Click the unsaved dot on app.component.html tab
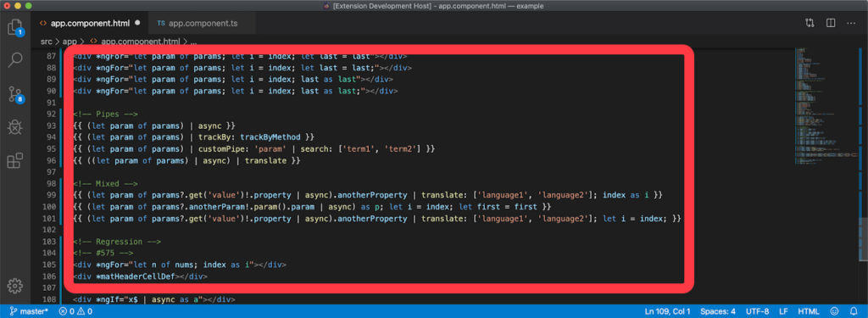The image size is (868, 318). tap(137, 23)
